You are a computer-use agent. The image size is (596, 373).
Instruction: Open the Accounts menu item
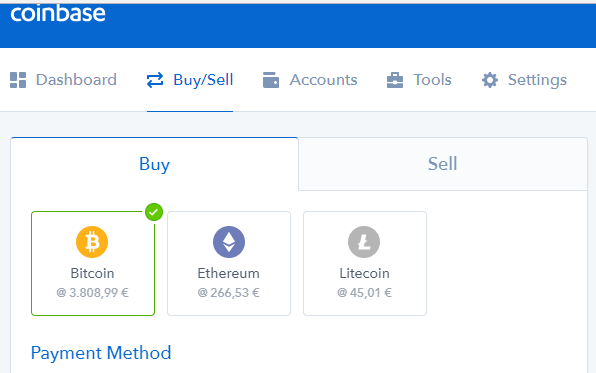pyautogui.click(x=323, y=80)
